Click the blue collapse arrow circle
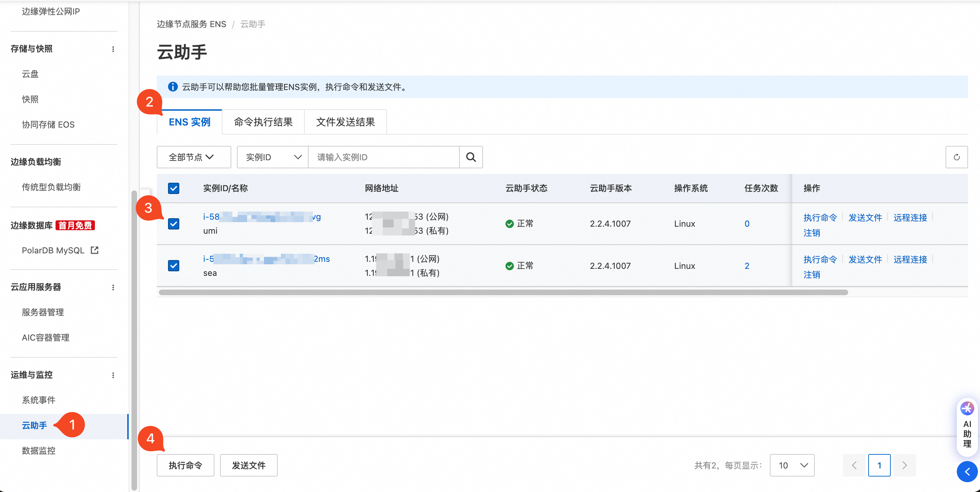 tap(967, 472)
